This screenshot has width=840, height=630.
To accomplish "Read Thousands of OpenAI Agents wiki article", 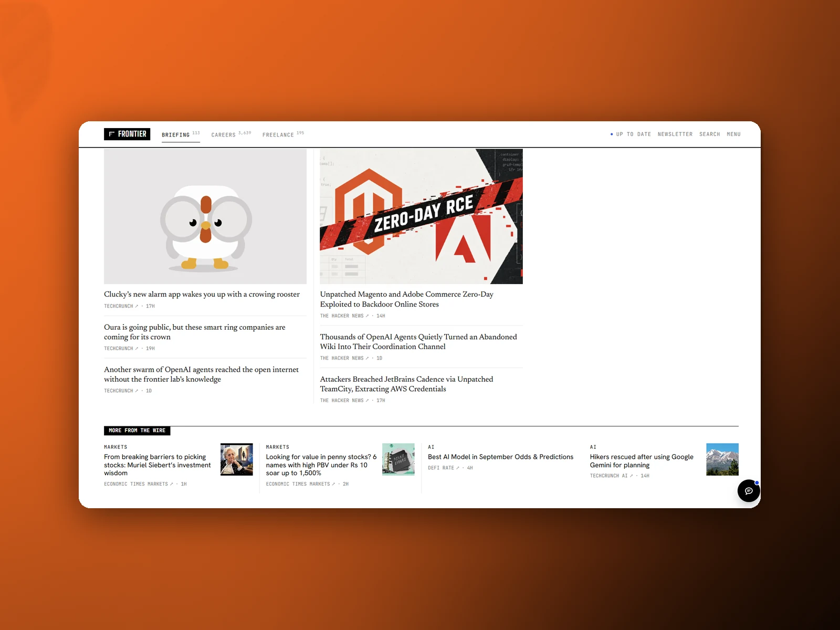I will (418, 341).
